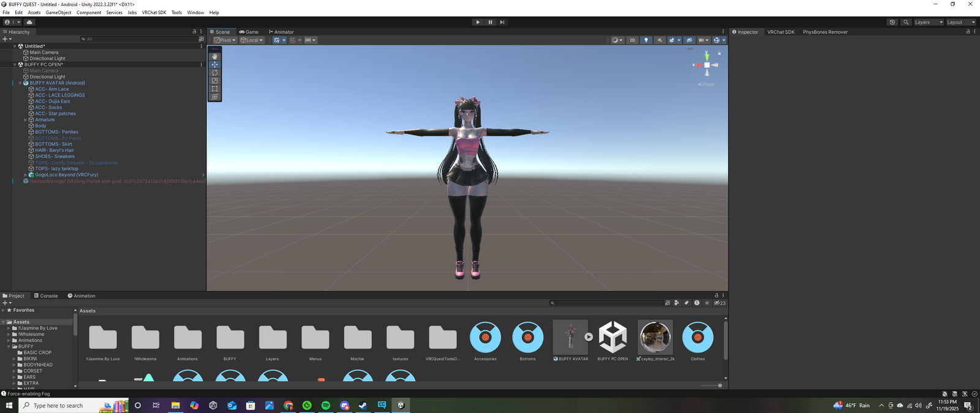Switch to the VRChat SDK tab

pyautogui.click(x=780, y=32)
